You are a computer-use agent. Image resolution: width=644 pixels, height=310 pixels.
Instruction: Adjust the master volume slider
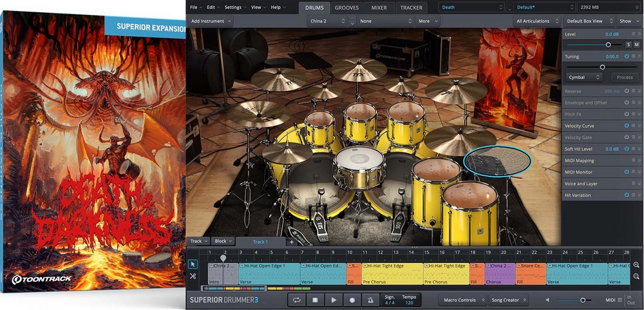pyautogui.click(x=582, y=300)
